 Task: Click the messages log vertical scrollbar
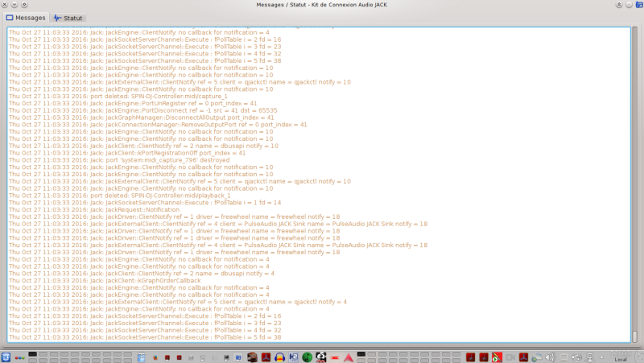coord(634,184)
